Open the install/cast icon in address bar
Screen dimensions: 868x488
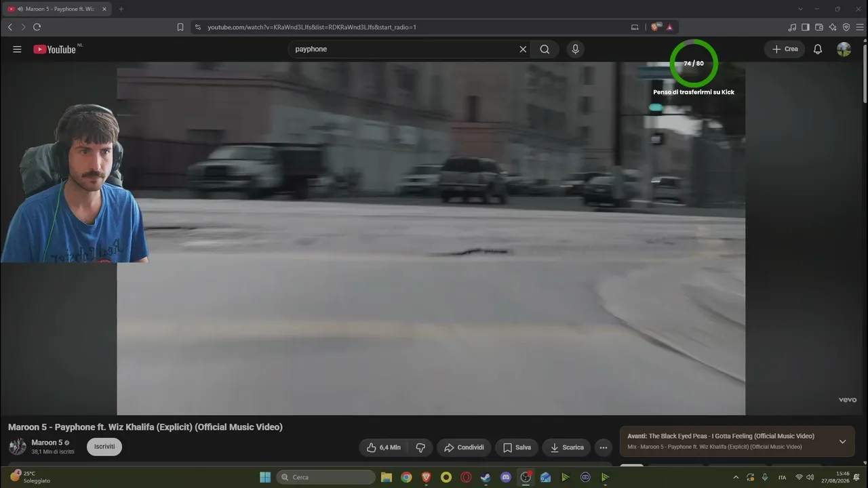[x=635, y=27]
